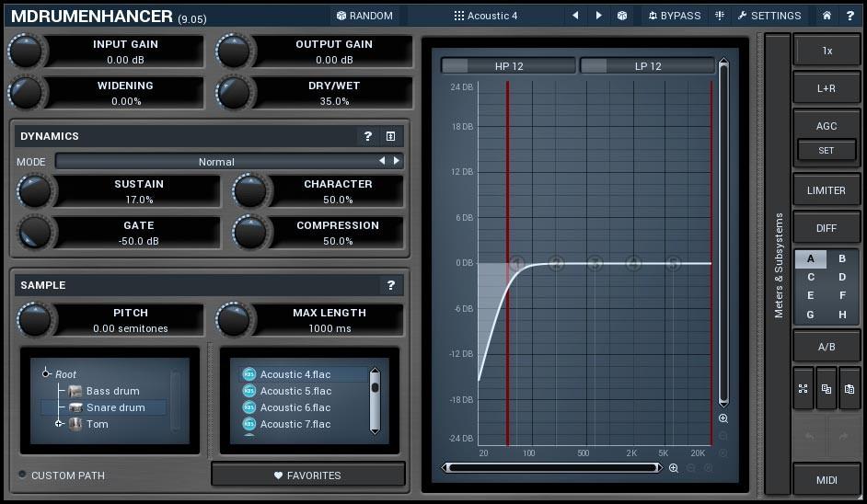Click the vertical zoom-in magnifier on graph

point(723,418)
